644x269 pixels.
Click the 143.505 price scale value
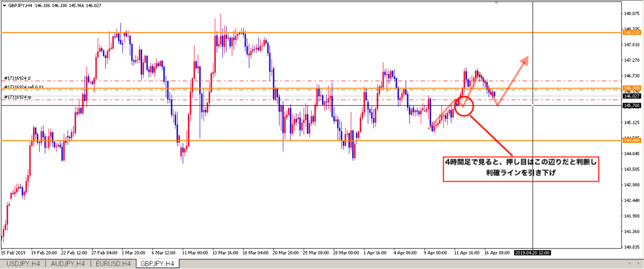[x=631, y=170]
